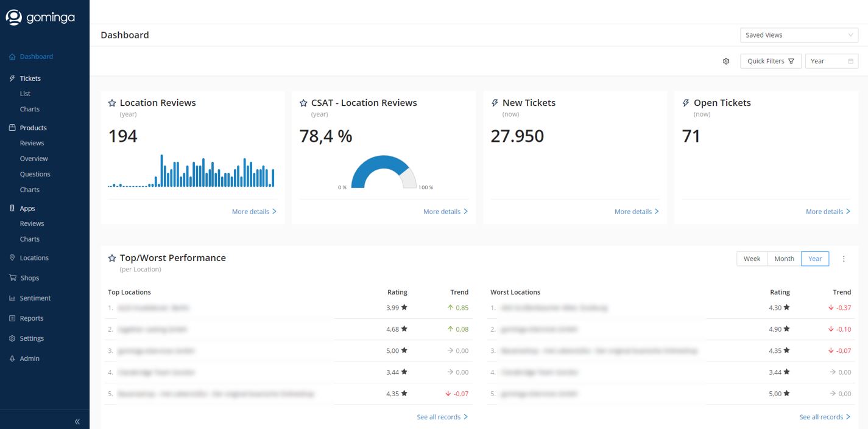
Task: Switch Top/Worst Performance to Week
Action: (x=752, y=259)
